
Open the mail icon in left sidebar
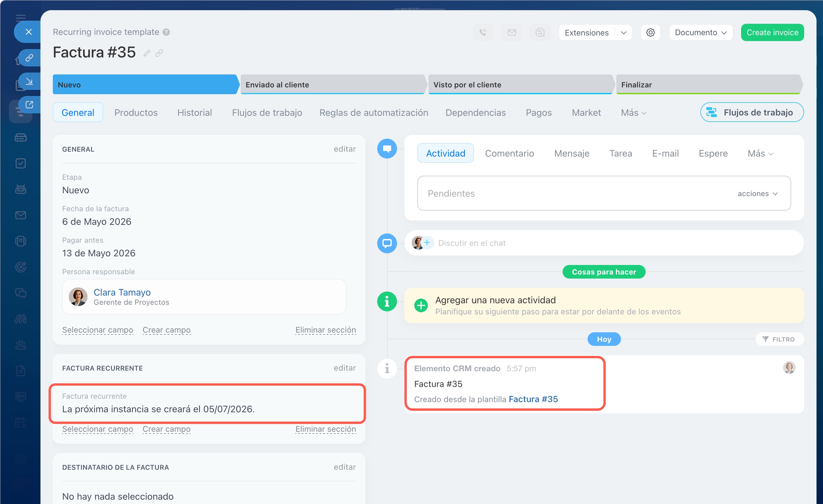coord(21,215)
